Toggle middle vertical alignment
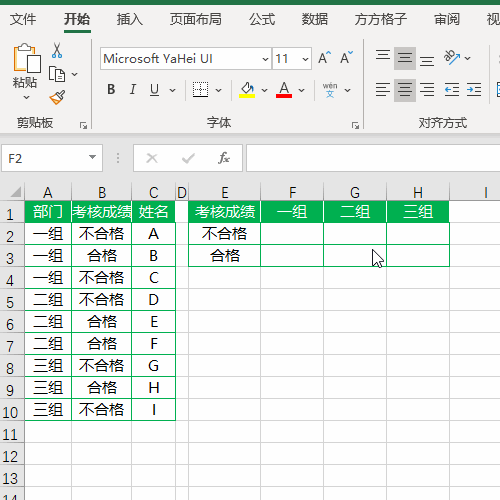The image size is (500, 500). point(405,58)
